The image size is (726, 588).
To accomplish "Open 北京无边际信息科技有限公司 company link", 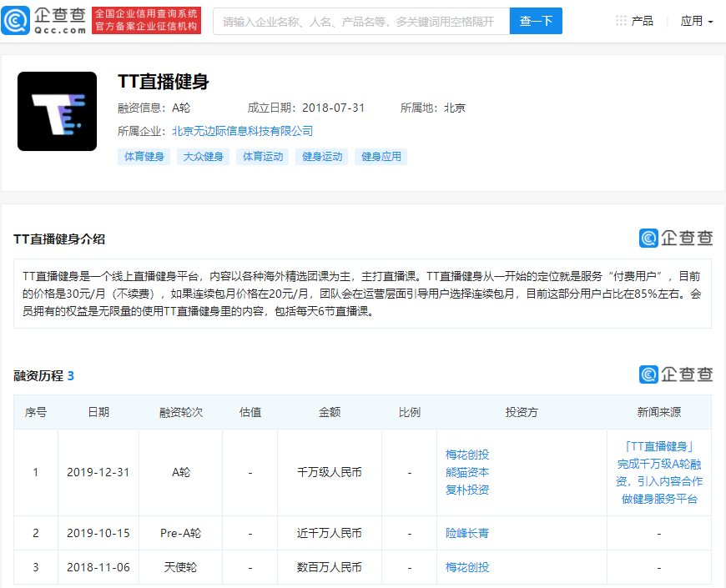I will tap(242, 132).
